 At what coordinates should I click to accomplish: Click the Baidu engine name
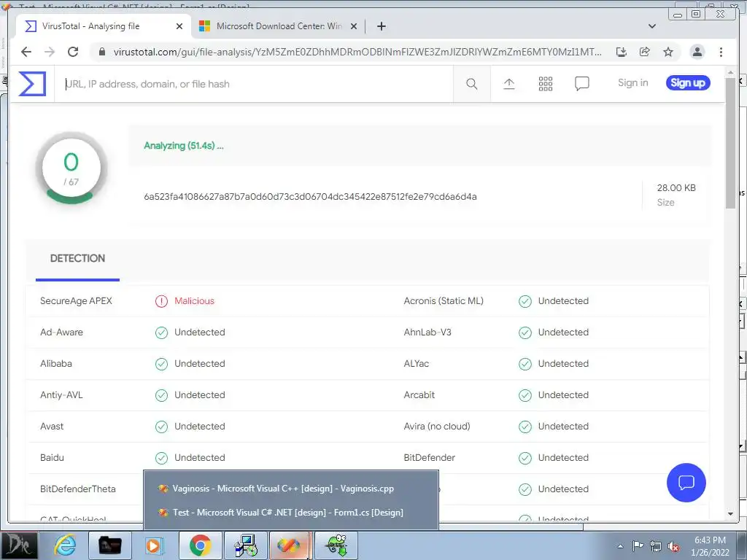click(x=52, y=458)
